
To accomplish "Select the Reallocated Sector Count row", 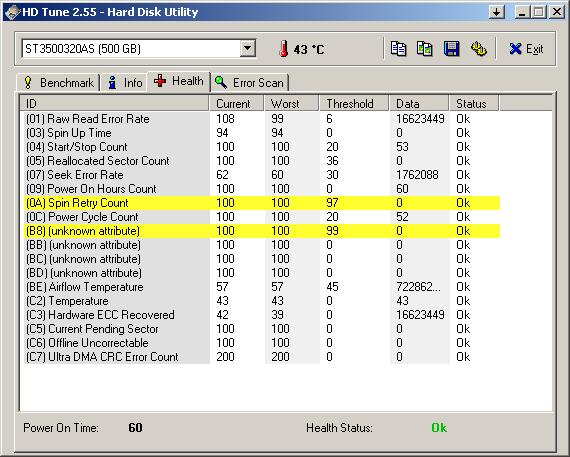I will tap(262, 161).
